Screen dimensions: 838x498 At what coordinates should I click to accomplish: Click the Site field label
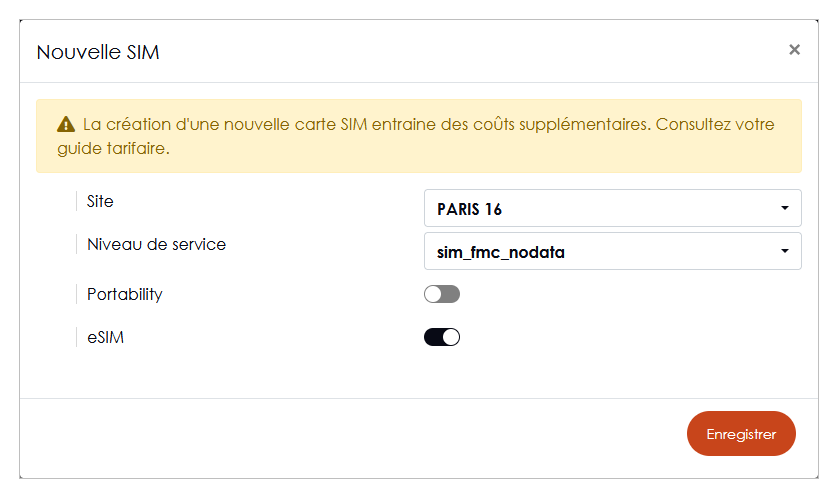[100, 201]
